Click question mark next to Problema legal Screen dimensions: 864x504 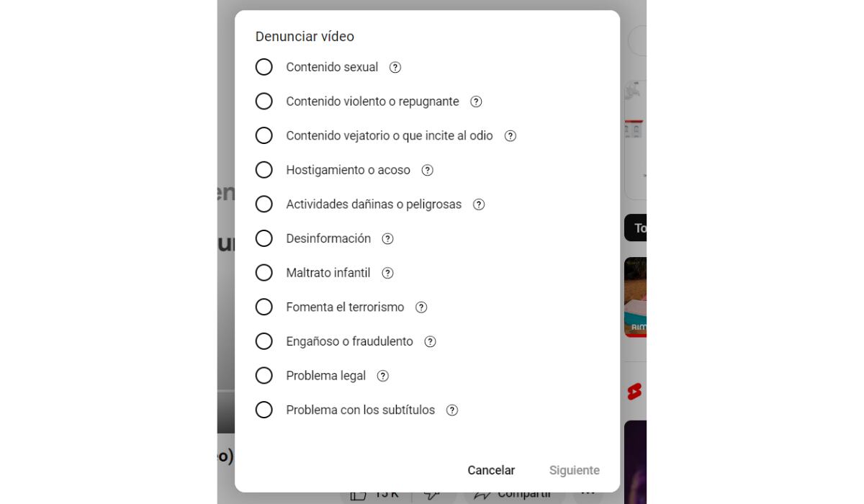click(383, 376)
